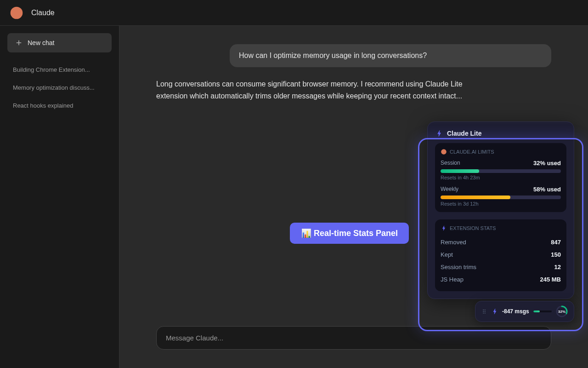
Task: Click the Resets in 3d 12h text
Action: point(459,204)
